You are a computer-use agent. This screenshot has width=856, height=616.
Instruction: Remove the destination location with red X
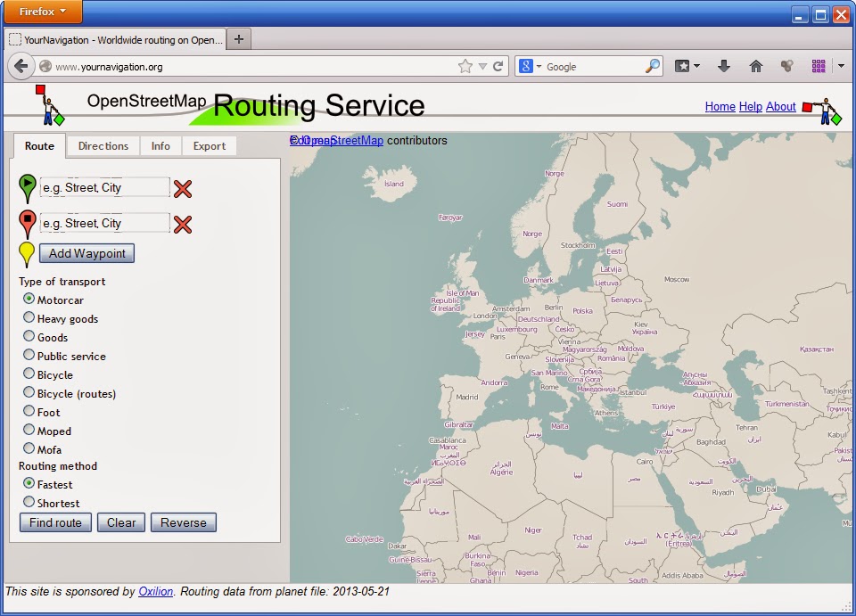[183, 225]
